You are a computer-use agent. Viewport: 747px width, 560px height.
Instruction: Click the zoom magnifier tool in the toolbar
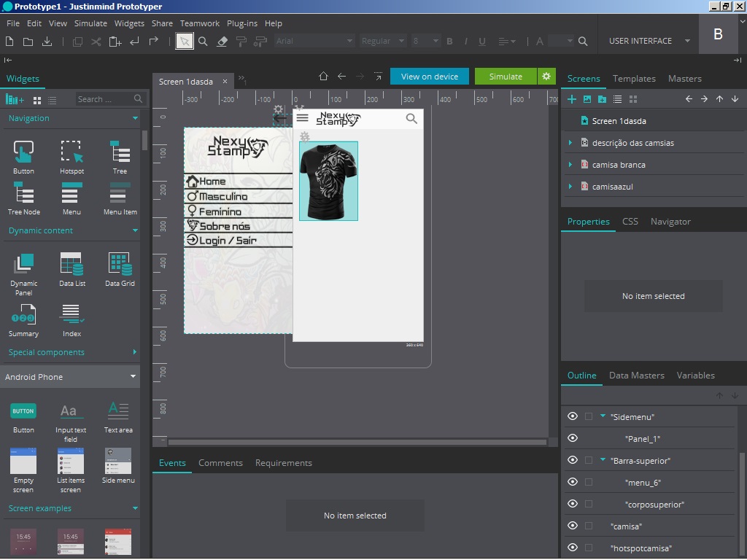(x=204, y=42)
